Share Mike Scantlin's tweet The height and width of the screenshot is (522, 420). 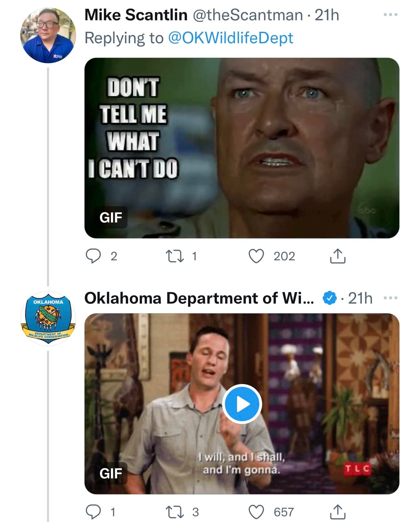(x=337, y=256)
